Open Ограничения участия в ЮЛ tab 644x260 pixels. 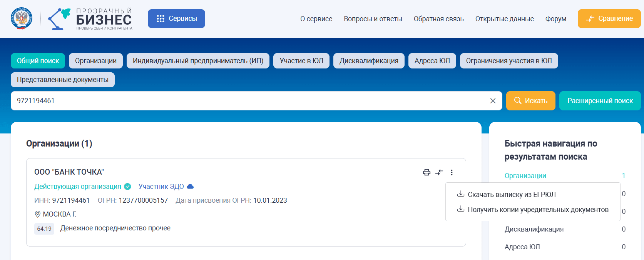(x=509, y=61)
